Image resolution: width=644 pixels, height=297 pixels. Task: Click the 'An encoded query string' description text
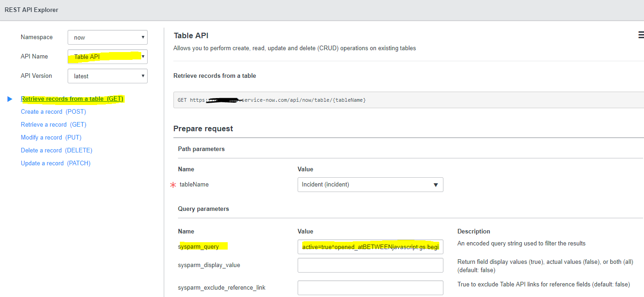(522, 244)
